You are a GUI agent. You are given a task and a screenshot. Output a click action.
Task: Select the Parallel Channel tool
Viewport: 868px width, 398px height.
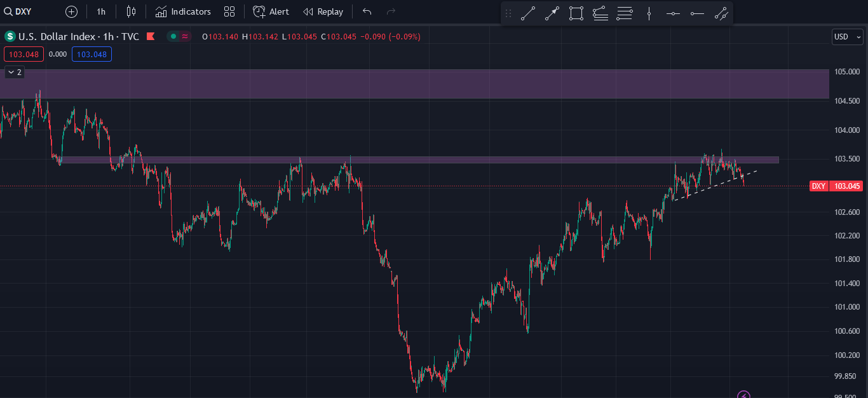[x=721, y=13]
